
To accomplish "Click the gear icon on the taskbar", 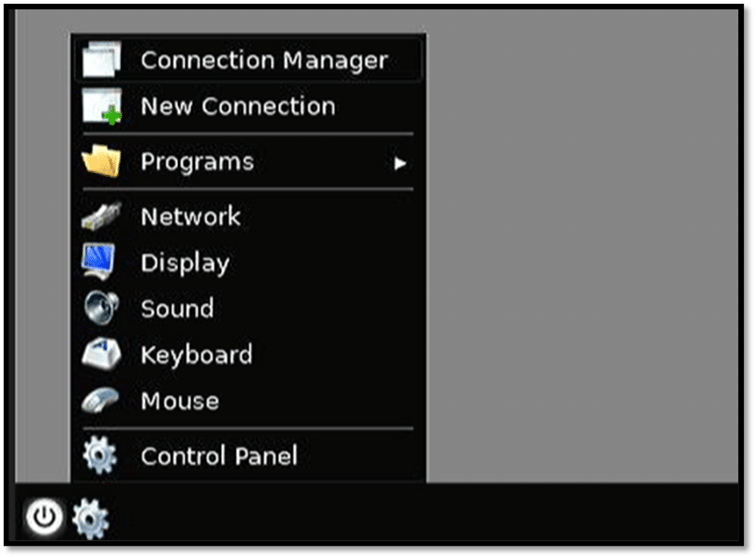I will (91, 519).
